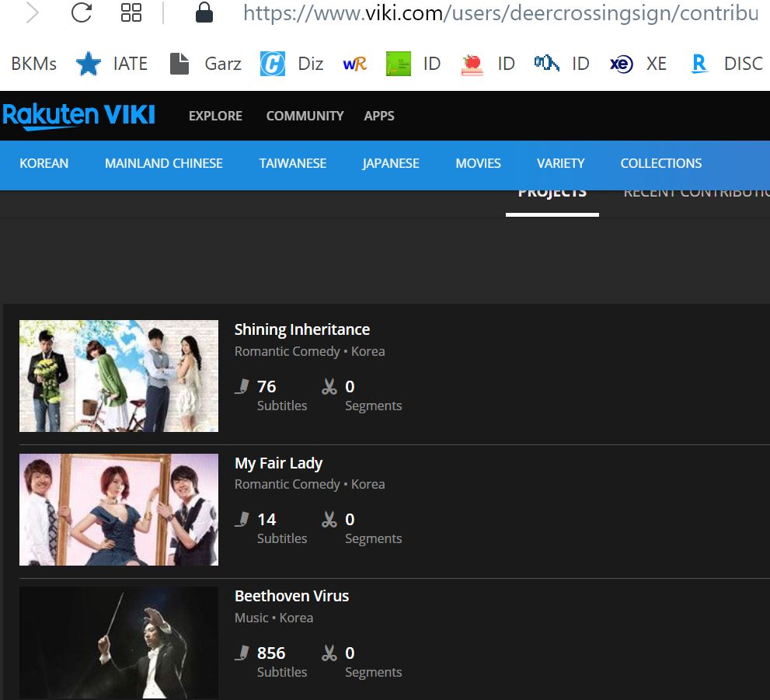Browse the MOVIES category

tap(479, 163)
